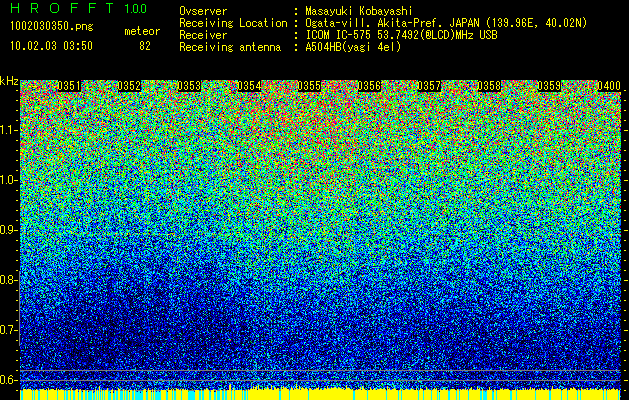This screenshot has width=629, height=400.
Task: Click the 0.8 kHz axis label
Action: coord(9,280)
